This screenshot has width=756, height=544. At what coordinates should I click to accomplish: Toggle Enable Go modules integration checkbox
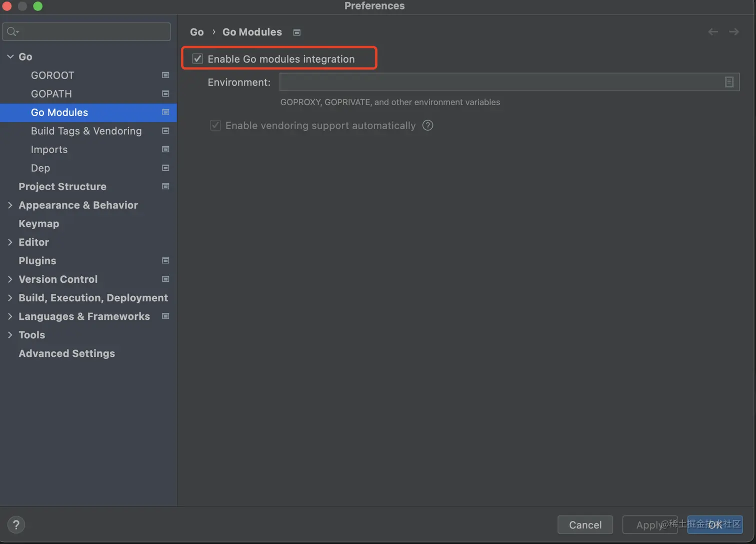coord(198,59)
